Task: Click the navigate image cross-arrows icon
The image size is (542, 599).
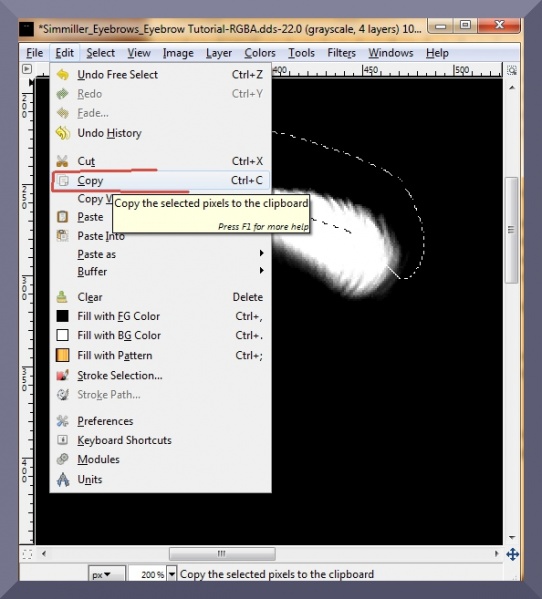Action: coord(512,554)
